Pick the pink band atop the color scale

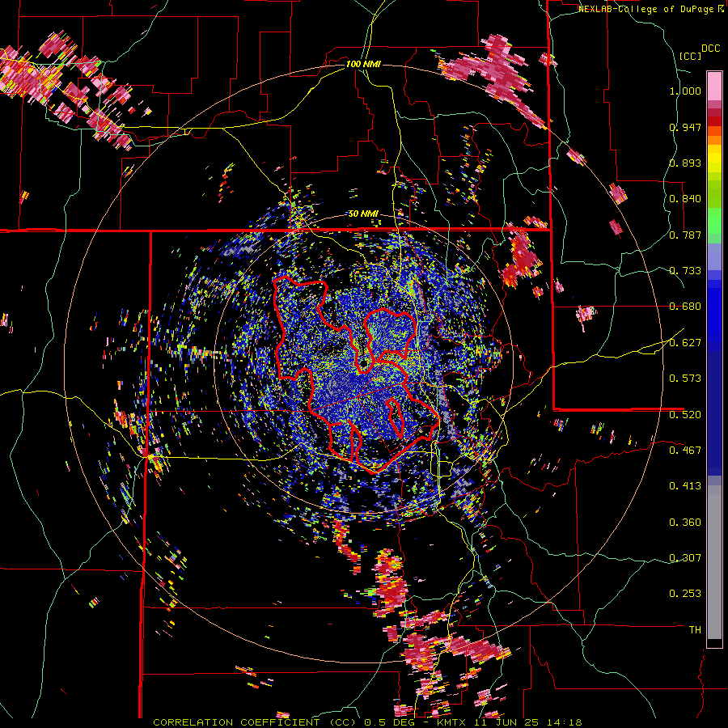(x=714, y=86)
